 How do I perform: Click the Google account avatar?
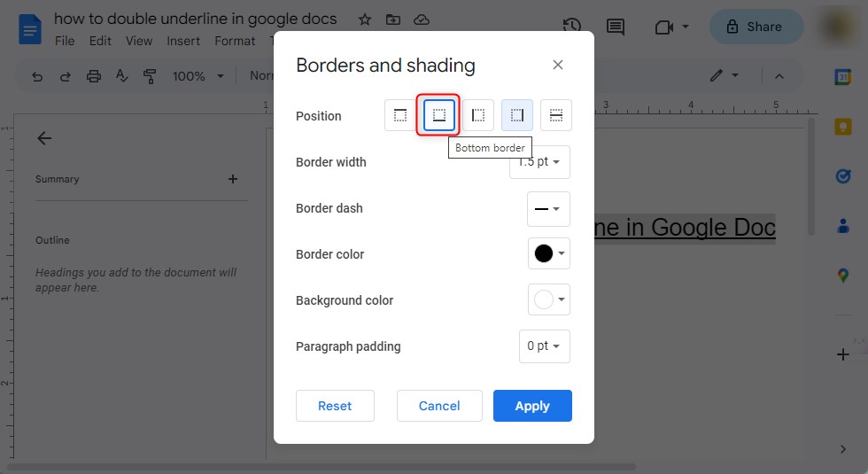pos(837,27)
